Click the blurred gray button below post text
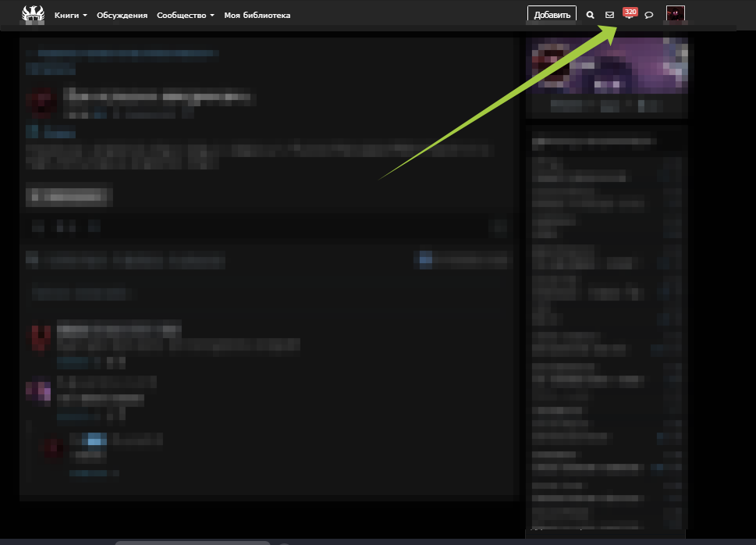Viewport: 756px width, 545px height. click(x=69, y=195)
